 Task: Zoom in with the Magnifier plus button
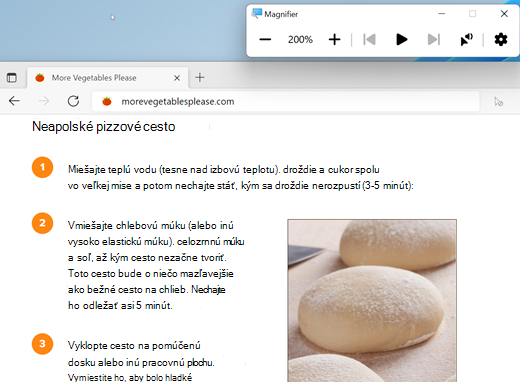(x=334, y=40)
